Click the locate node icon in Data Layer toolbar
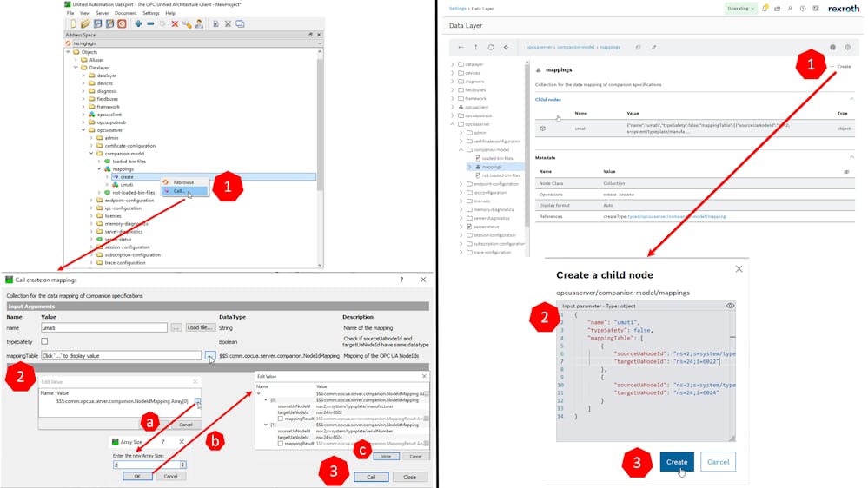Screen dimensions: 868x488 coord(506,48)
